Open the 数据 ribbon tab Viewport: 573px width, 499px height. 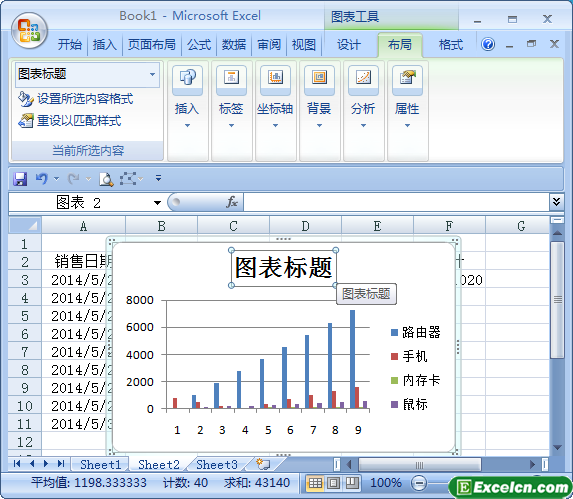click(x=234, y=45)
